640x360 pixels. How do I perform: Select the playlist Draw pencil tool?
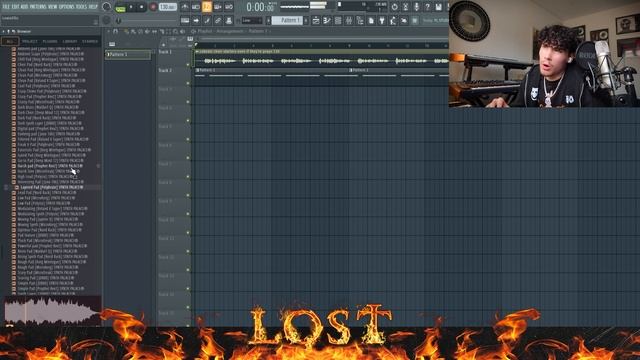coord(127,31)
